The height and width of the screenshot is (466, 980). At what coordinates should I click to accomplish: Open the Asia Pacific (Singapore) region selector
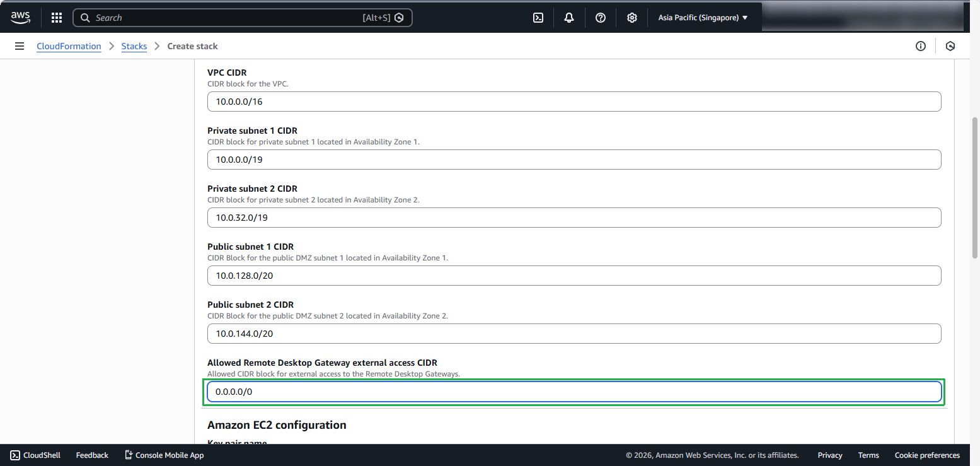[x=702, y=17]
